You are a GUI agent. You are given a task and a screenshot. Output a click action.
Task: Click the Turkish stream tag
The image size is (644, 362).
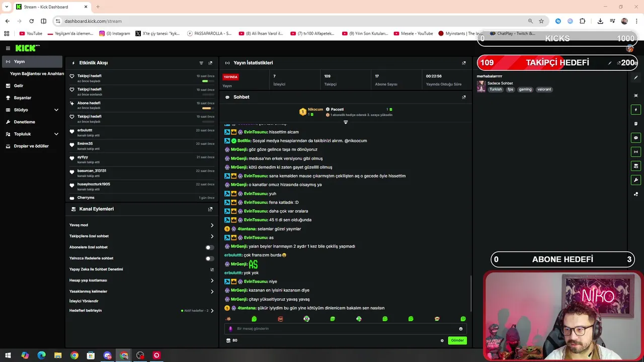click(x=496, y=89)
